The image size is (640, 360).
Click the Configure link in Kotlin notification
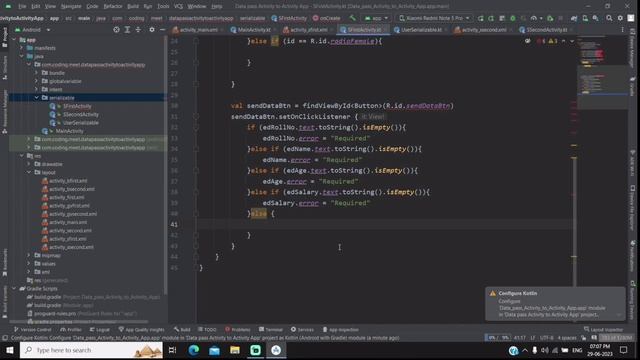(509, 301)
